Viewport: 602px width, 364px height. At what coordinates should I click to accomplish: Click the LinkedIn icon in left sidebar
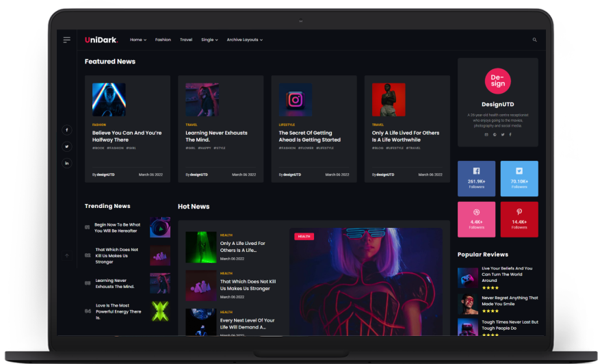tap(67, 164)
